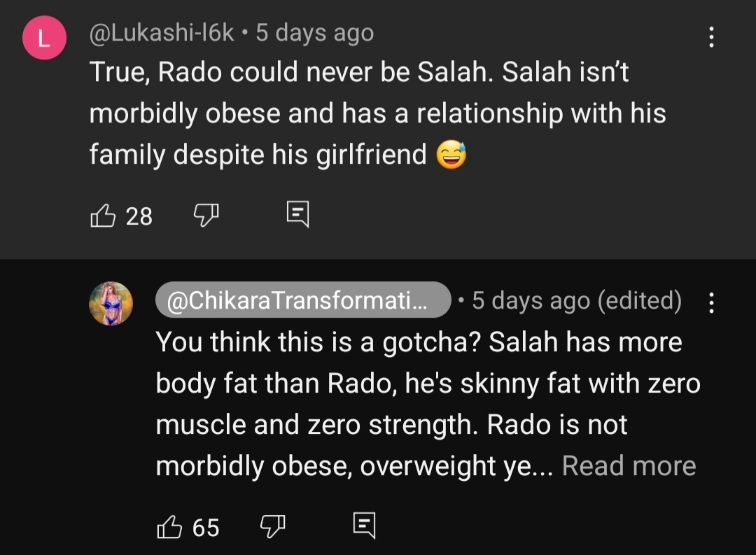Image resolution: width=756 pixels, height=555 pixels.
Task: Tap the 28 like count
Action: pos(139,216)
